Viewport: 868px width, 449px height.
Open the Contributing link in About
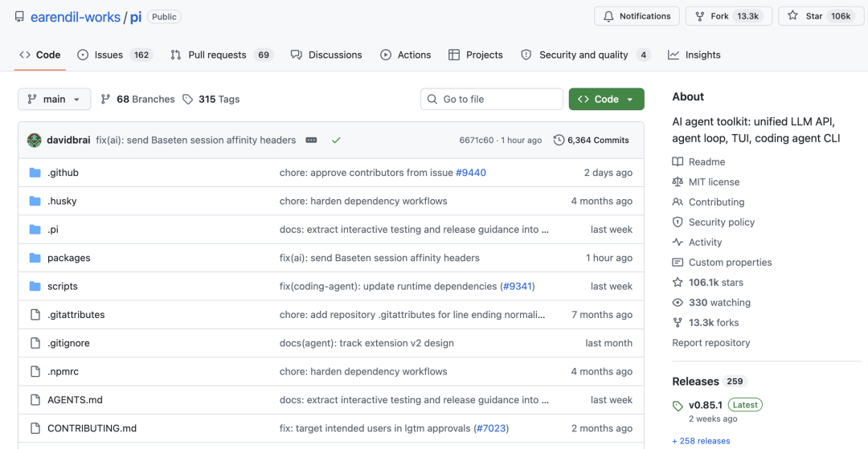(x=708, y=202)
